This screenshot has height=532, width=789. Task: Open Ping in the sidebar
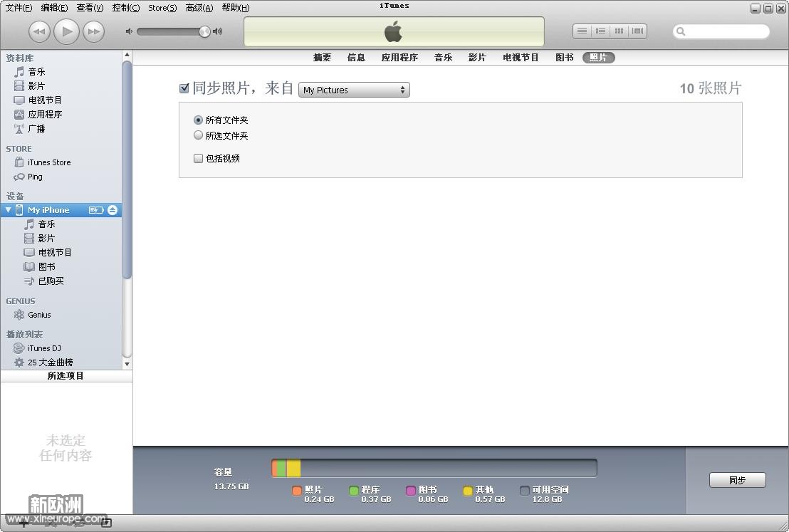(x=28, y=177)
